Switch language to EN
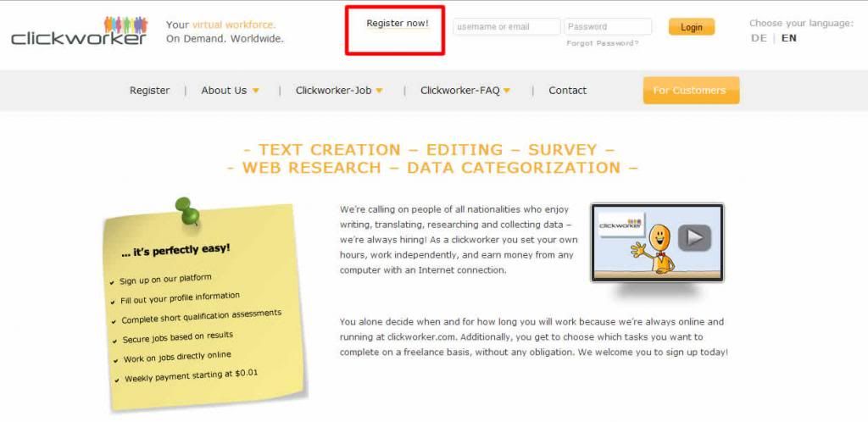Screen dimensions: 868x422 pos(789,38)
